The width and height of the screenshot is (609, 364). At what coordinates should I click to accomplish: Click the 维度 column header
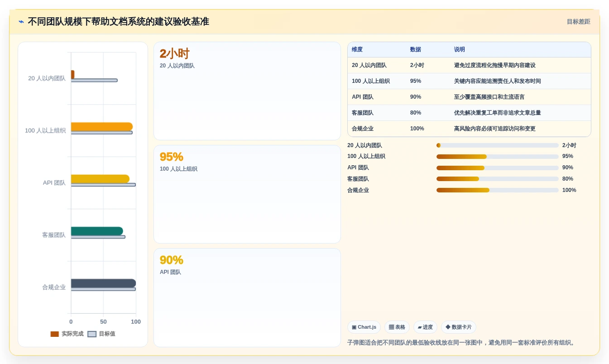[x=357, y=50]
